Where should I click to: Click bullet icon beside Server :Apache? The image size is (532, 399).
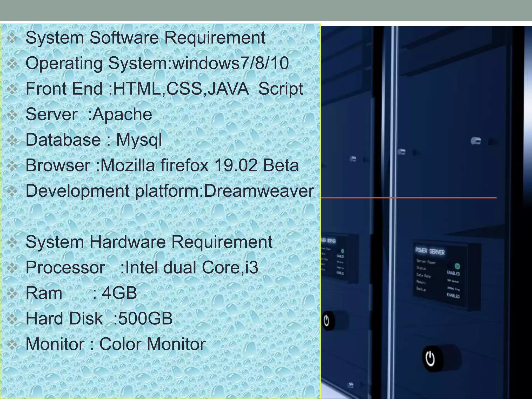pos(12,115)
